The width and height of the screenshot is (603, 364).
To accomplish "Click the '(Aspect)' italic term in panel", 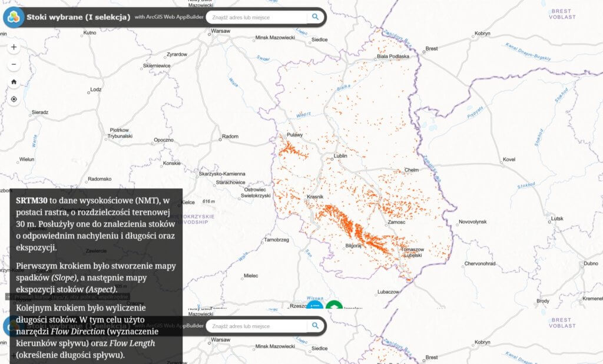I will 101,289.
